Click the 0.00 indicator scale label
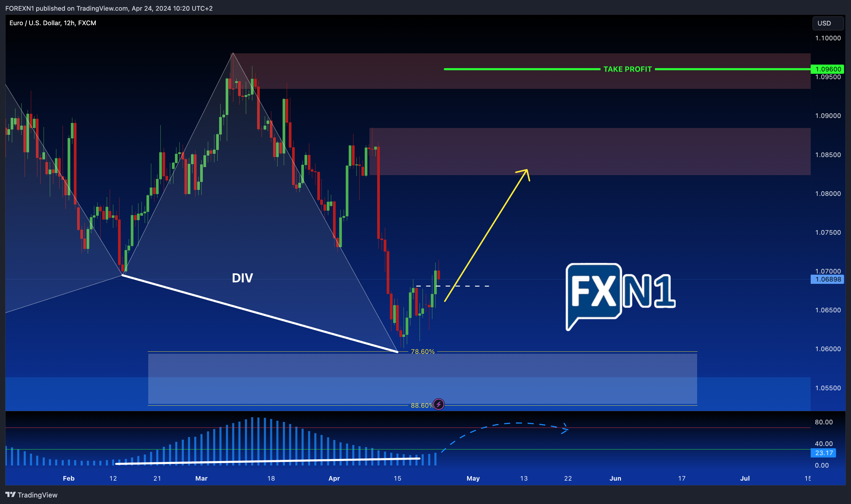 click(822, 465)
